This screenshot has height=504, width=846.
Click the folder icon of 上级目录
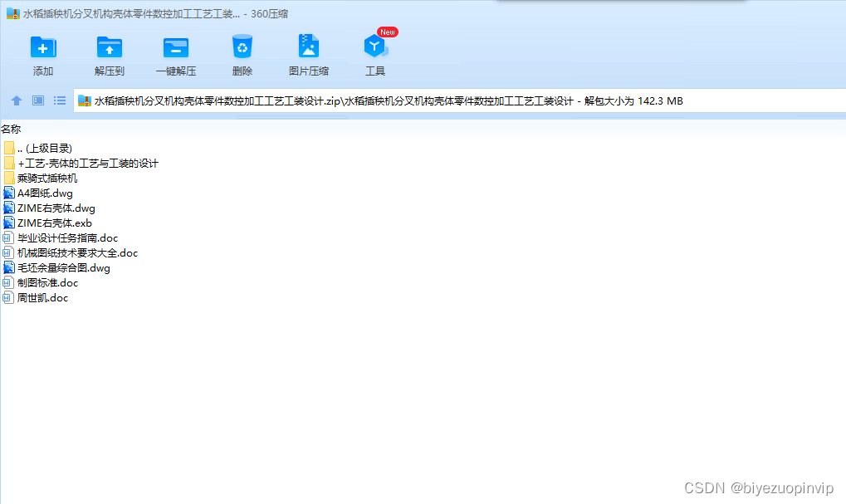[8, 148]
